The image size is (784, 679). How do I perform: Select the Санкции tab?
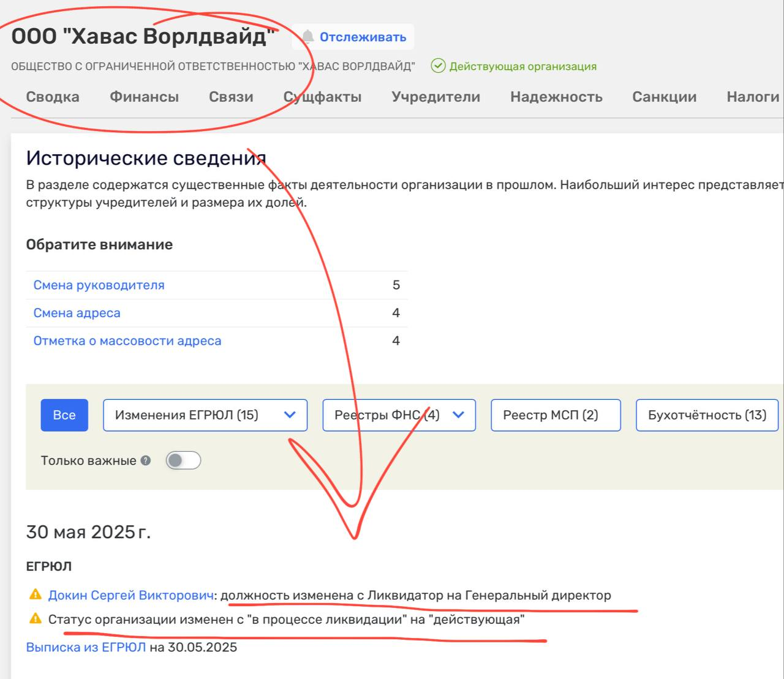tap(664, 97)
